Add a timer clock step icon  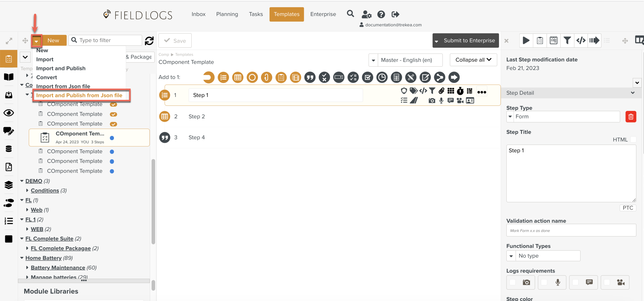[382, 77]
